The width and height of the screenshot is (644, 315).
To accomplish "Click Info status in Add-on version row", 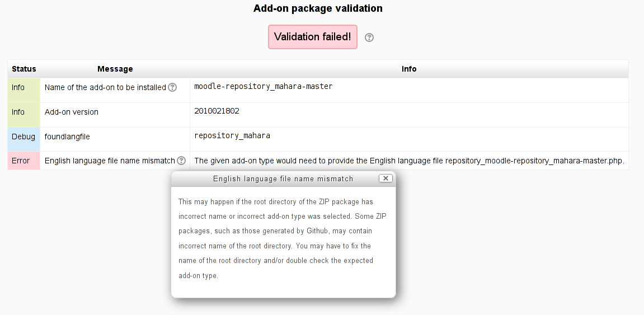I will [x=24, y=115].
